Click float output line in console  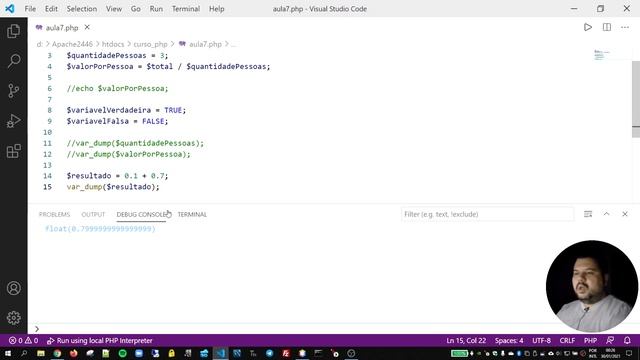coord(100,229)
